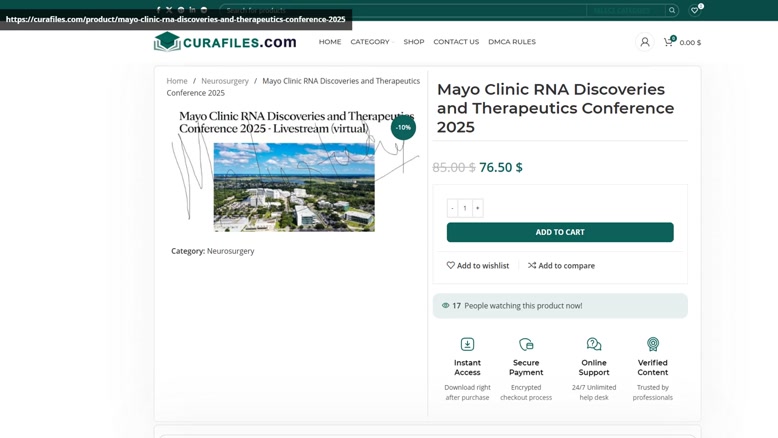Image resolution: width=778 pixels, height=438 pixels.
Task: Open the Neurosurgery category link below image
Action: pos(230,251)
